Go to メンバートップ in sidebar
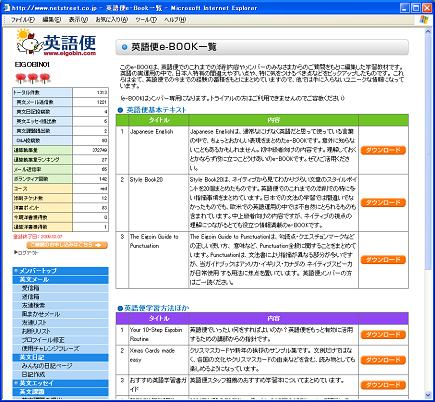This screenshot has height=402, width=435. [60, 271]
